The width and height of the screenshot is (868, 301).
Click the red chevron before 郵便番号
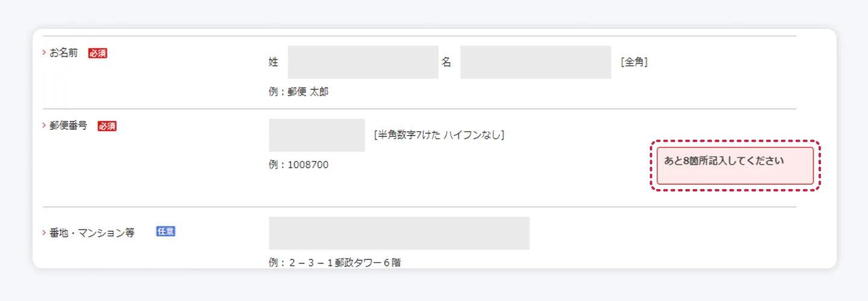click(x=44, y=126)
